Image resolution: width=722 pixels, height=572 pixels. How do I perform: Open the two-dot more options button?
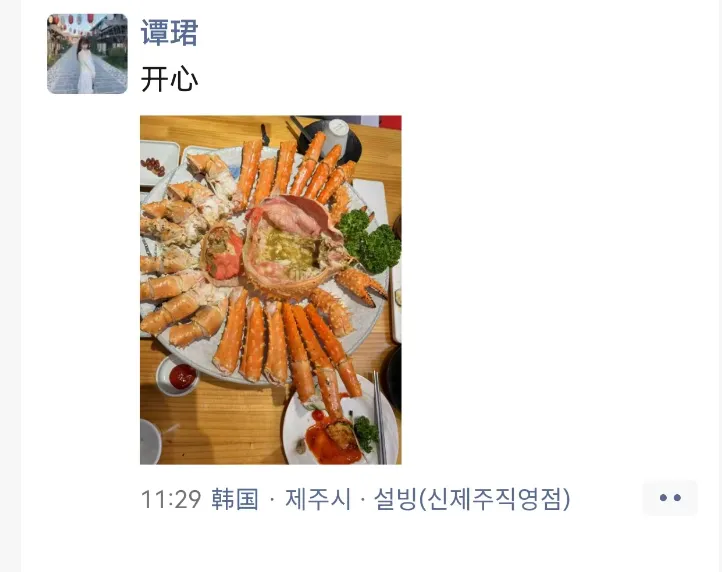pos(670,497)
